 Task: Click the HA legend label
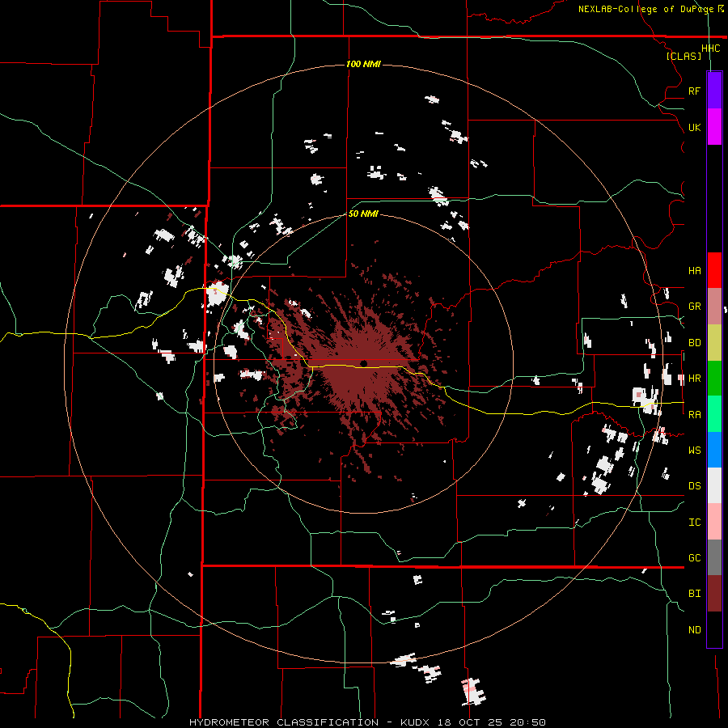click(x=694, y=271)
